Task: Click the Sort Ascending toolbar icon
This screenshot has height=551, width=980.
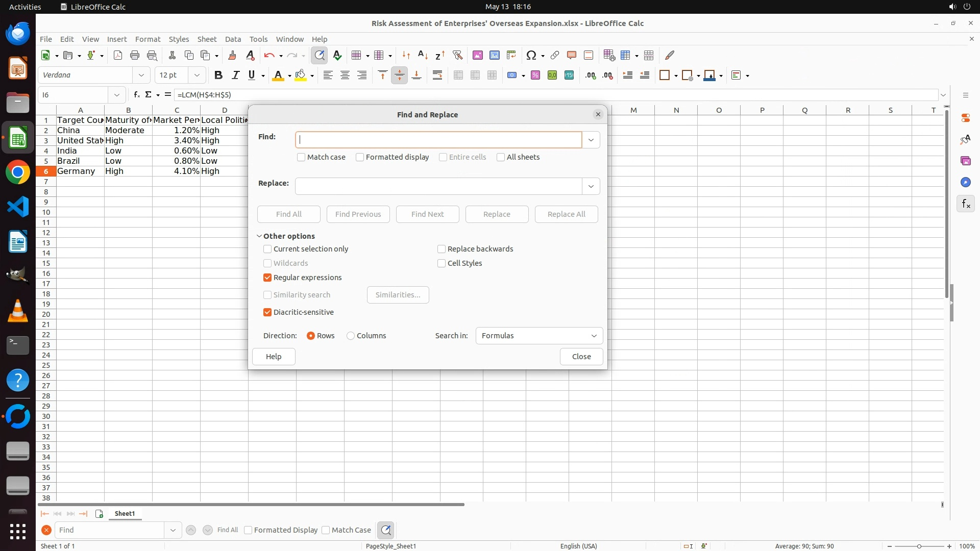Action: click(423, 55)
